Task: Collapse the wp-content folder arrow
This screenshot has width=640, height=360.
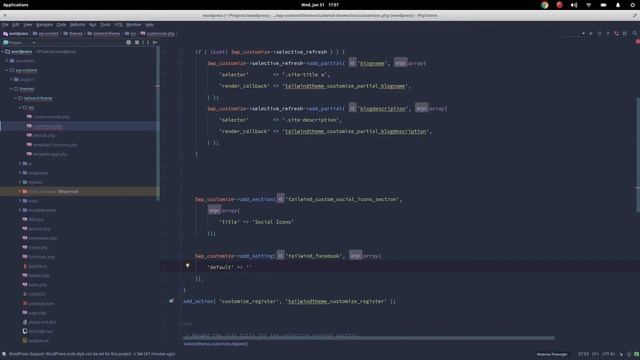Action: [7, 70]
